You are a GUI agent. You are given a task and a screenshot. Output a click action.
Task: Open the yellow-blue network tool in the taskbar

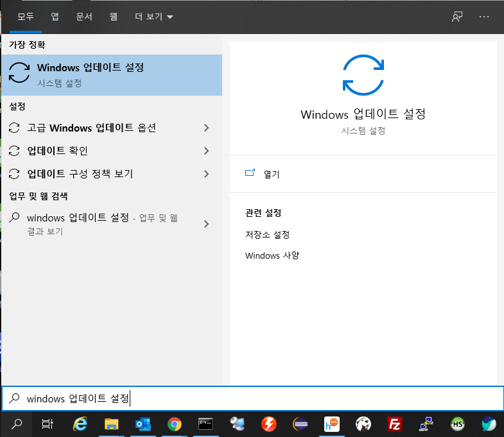(426, 424)
